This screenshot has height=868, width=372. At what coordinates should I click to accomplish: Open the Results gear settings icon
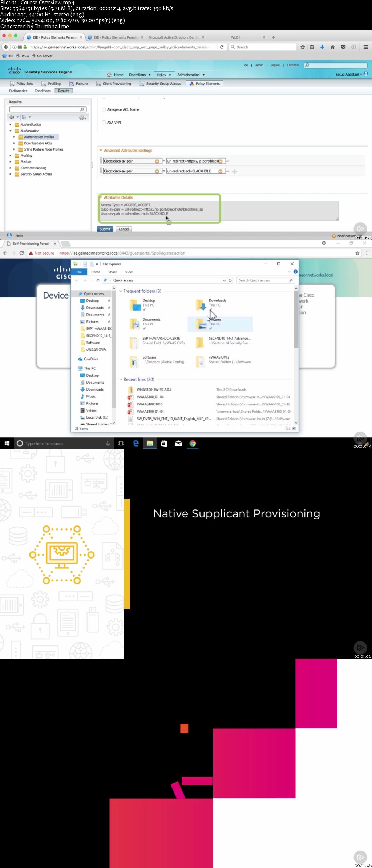[x=82, y=117]
